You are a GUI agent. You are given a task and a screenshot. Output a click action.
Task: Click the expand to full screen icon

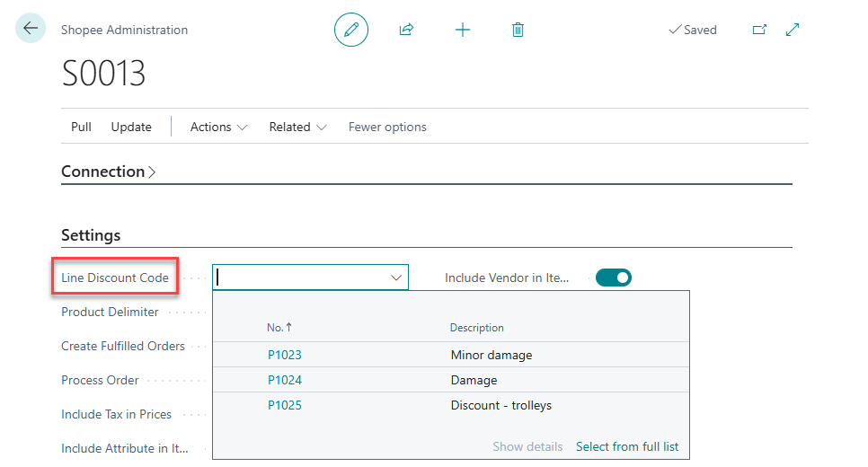pos(793,30)
